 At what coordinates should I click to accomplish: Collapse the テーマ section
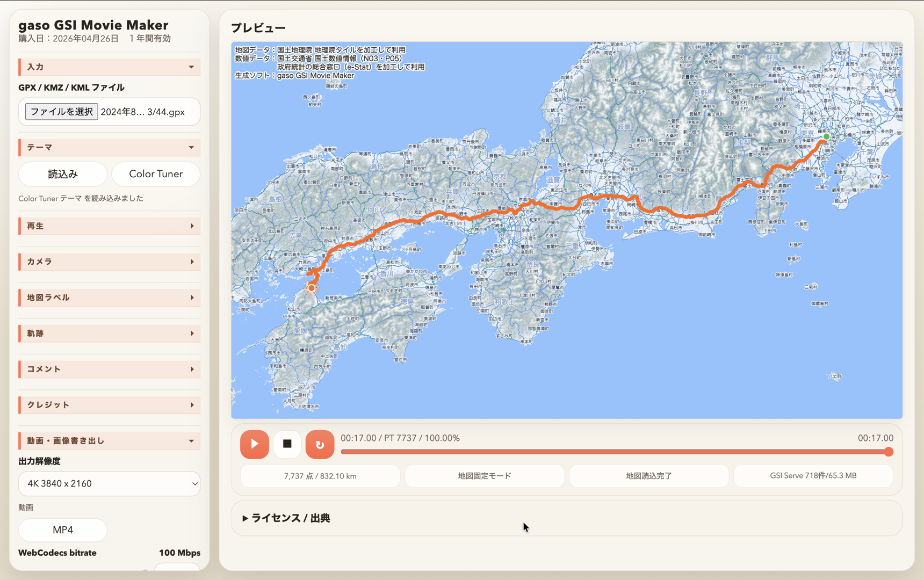coord(109,147)
